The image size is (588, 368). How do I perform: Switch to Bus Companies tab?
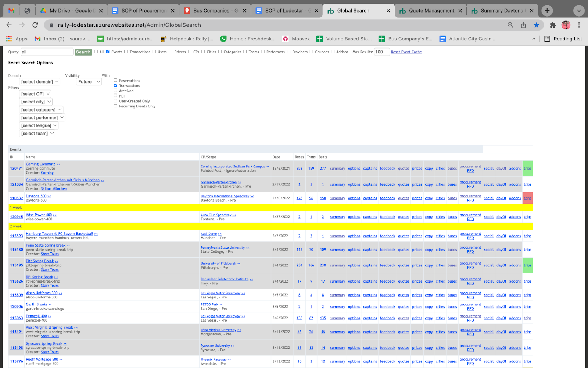point(215,11)
